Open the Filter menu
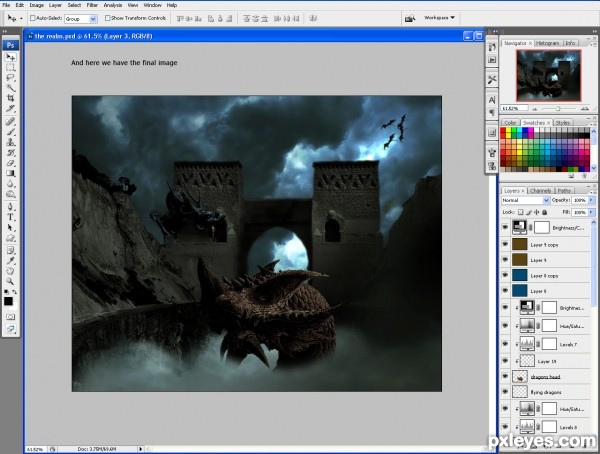This screenshot has width=600, height=454. [x=92, y=5]
